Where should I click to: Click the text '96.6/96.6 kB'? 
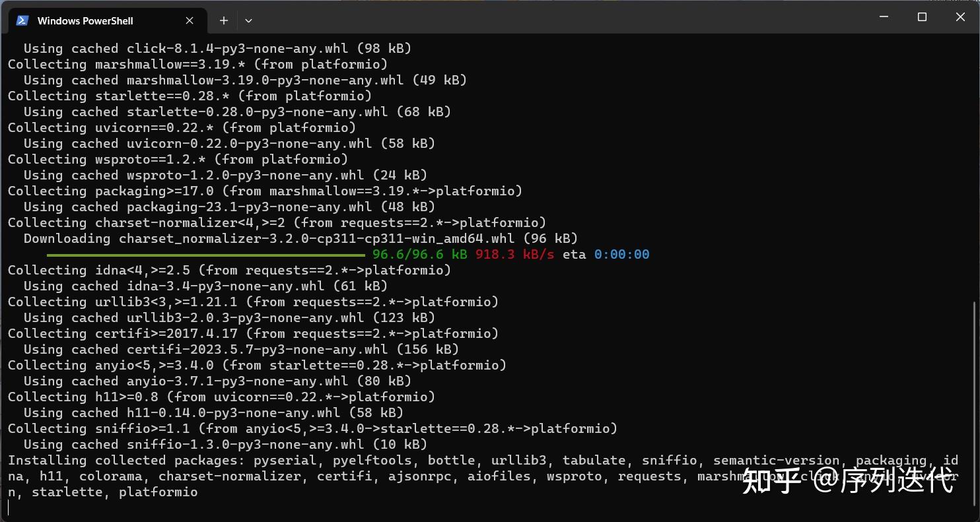point(420,255)
